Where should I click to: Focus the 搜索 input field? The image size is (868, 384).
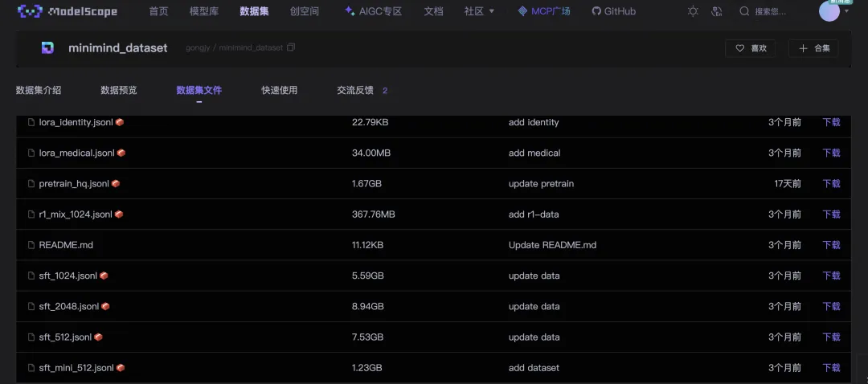[x=771, y=11]
